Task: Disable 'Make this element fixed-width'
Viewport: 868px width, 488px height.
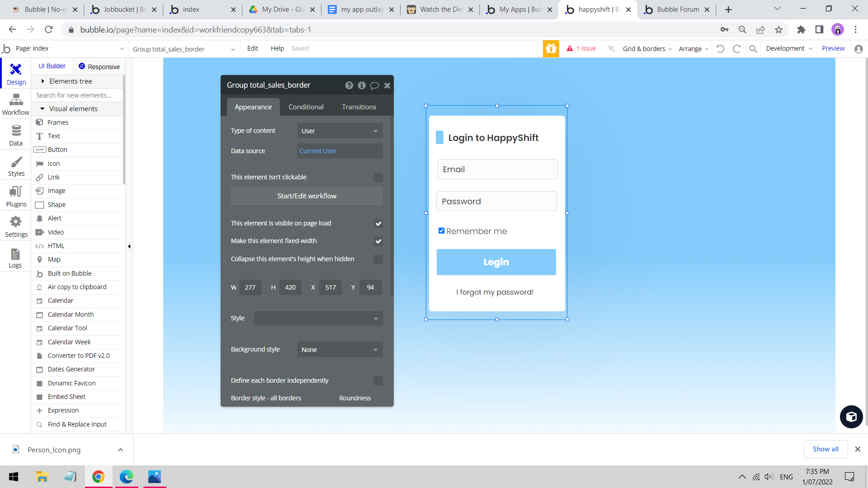Action: (378, 241)
